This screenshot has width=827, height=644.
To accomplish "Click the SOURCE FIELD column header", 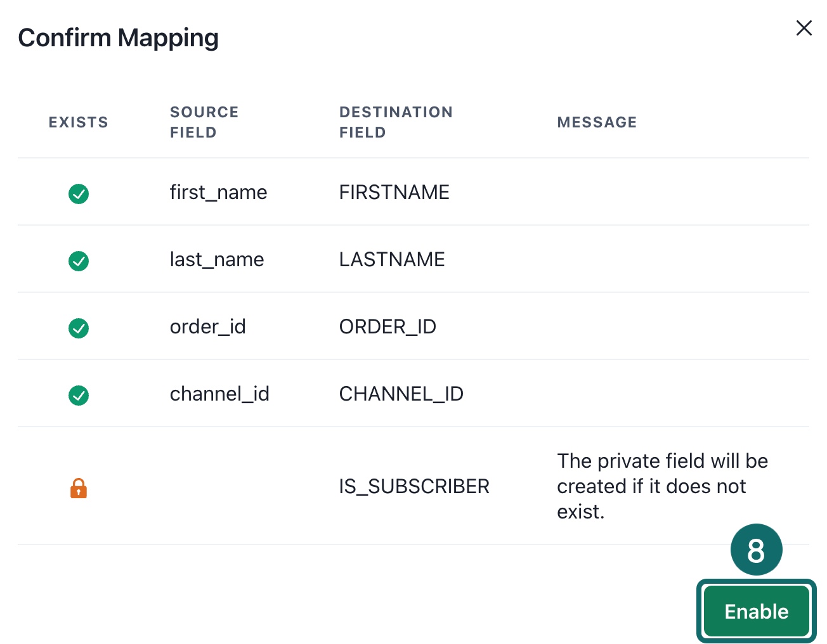I will pyautogui.click(x=204, y=122).
